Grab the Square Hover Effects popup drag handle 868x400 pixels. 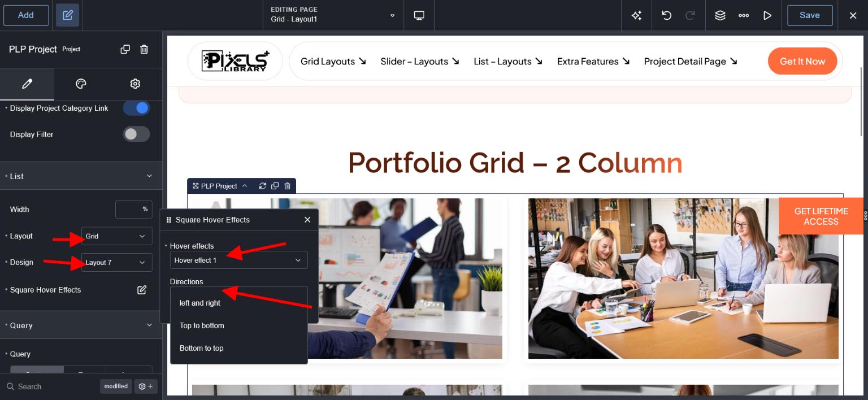tap(169, 220)
